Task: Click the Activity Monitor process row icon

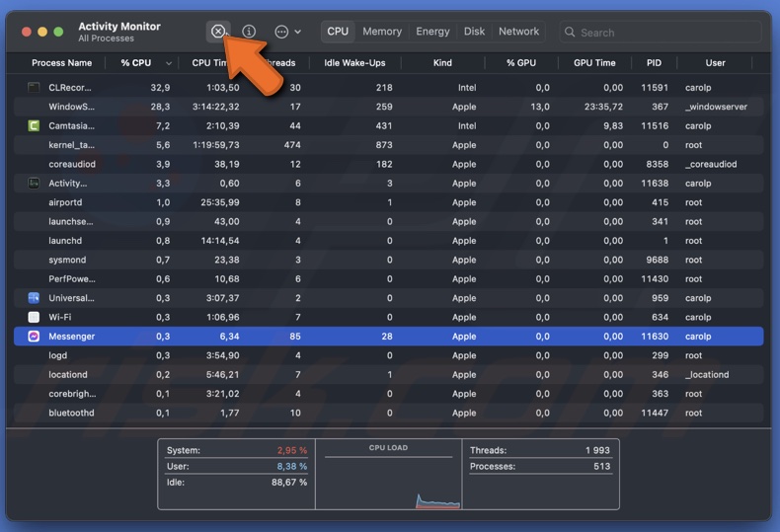Action: (x=34, y=184)
